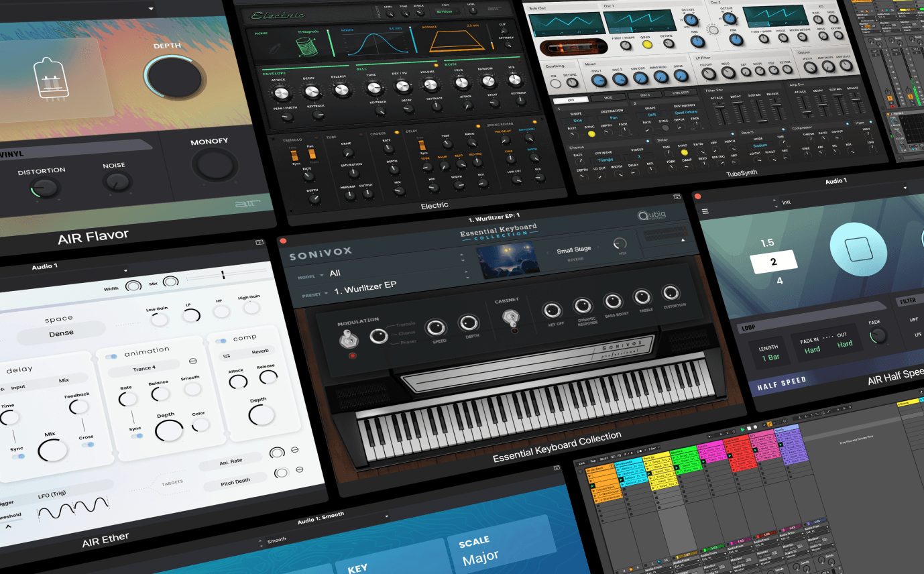Enable the Doubling ON switch in TubeSynth
This screenshot has height=574, width=924.
555,82
